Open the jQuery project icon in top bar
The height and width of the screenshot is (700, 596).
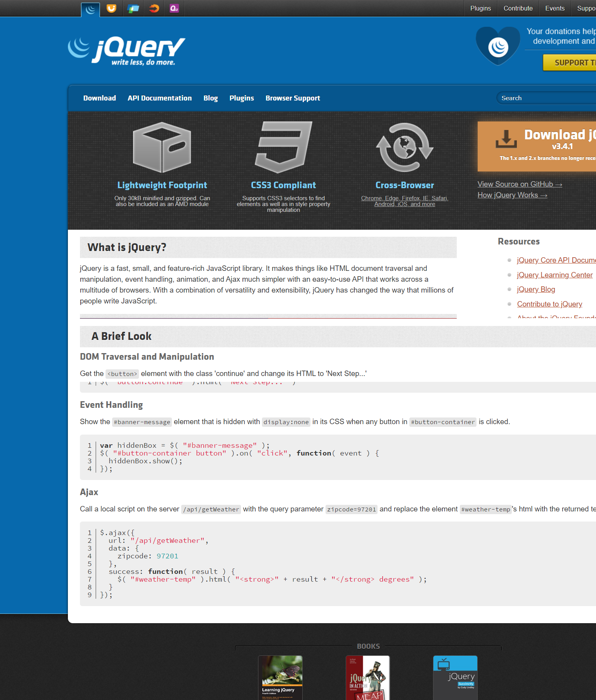90,9
